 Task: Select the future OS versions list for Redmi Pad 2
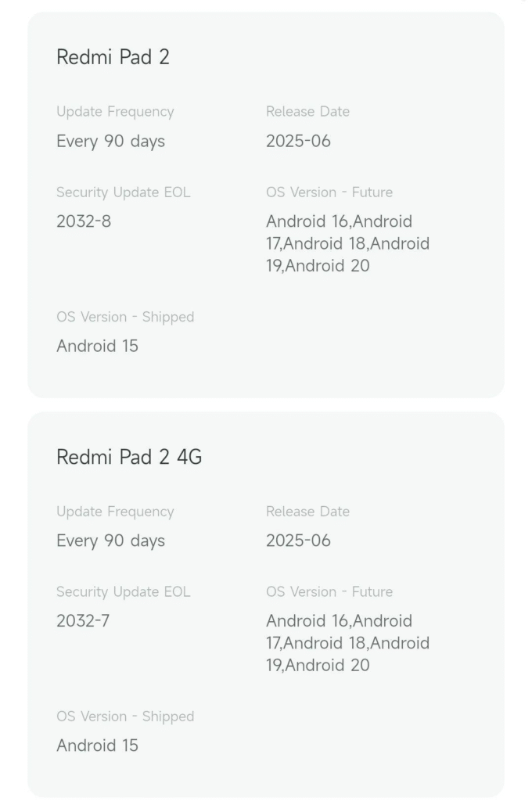[x=347, y=243]
